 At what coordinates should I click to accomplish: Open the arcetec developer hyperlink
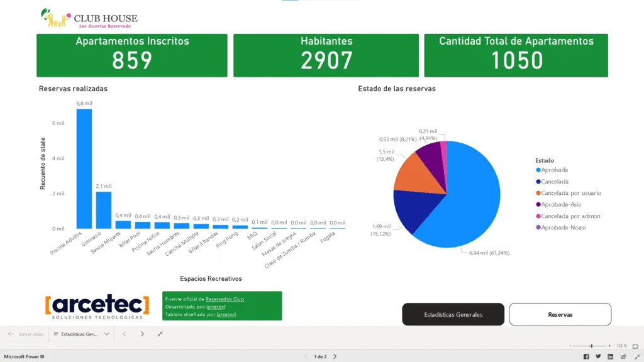(216, 307)
